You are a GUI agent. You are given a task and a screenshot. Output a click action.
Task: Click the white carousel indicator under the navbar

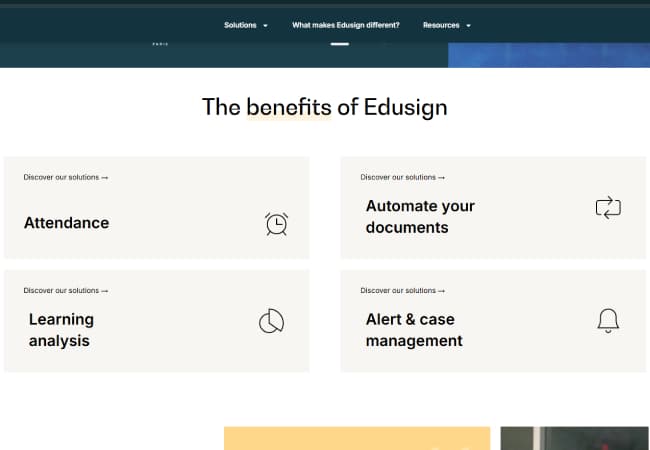pos(340,44)
